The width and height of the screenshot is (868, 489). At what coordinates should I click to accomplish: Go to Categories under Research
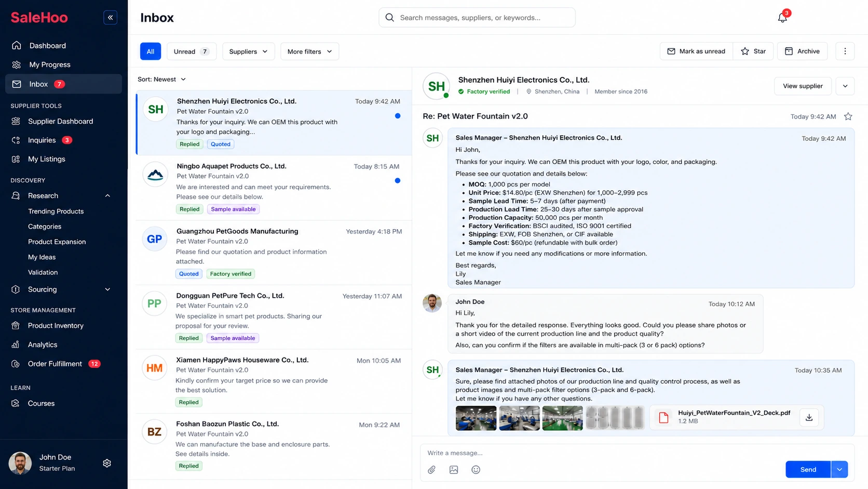tap(45, 227)
